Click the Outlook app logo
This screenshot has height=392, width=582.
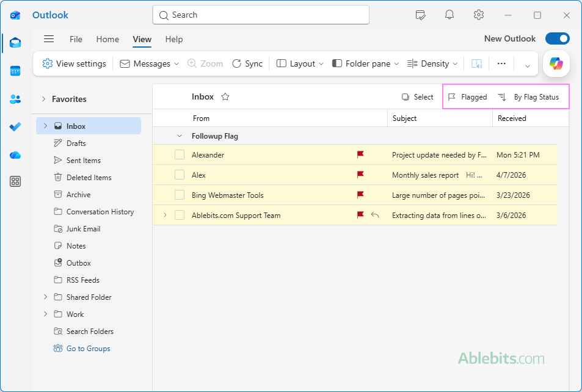coord(15,15)
